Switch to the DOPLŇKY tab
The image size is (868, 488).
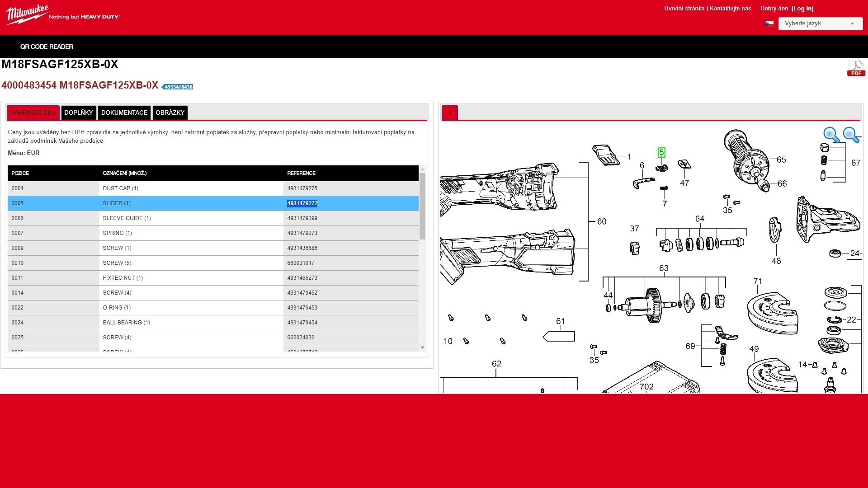tap(79, 113)
